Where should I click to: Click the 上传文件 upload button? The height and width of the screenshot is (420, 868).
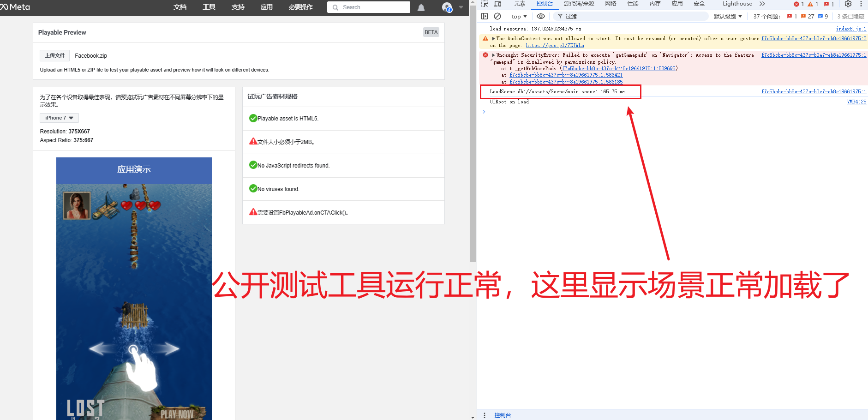tap(55, 55)
